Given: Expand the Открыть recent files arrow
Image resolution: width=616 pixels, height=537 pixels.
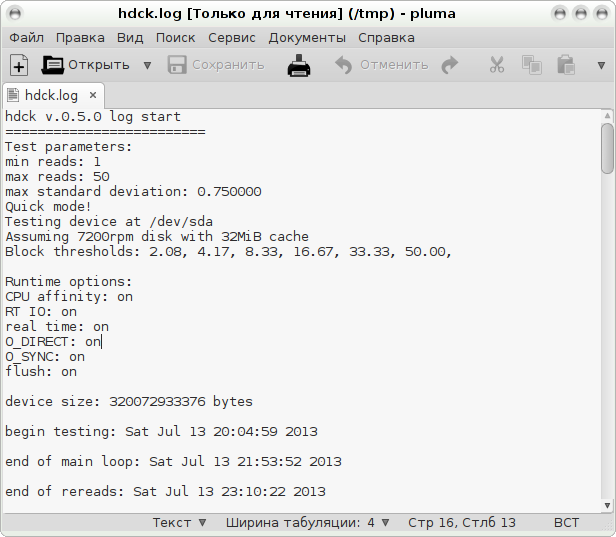Looking at the screenshot, I should tap(147, 65).
